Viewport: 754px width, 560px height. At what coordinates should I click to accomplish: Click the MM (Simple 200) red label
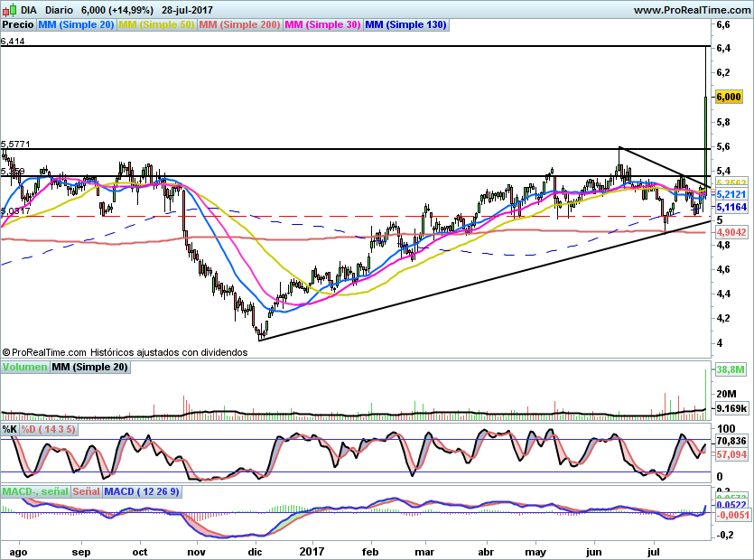coord(239,24)
